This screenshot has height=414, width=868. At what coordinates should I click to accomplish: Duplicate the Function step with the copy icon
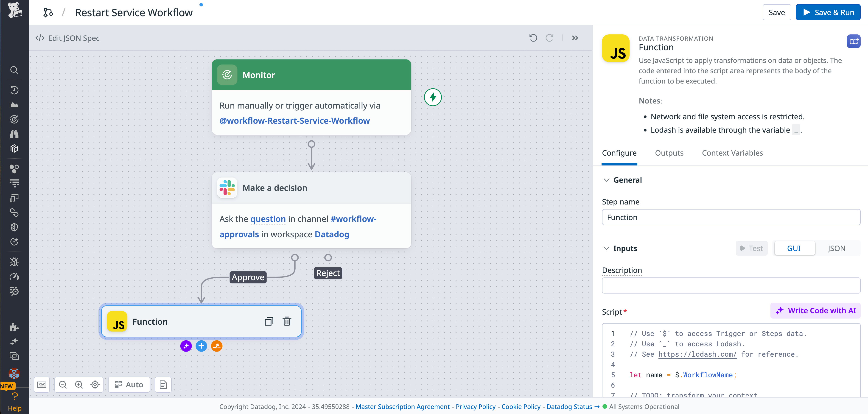pos(269,321)
